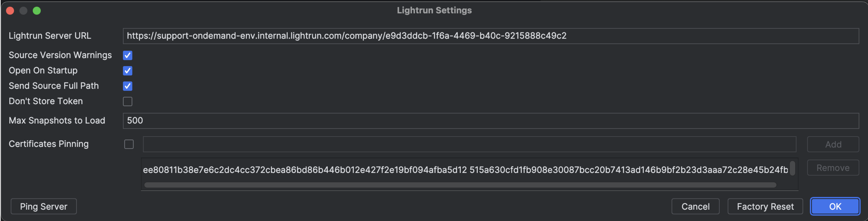Select the certificate hash starting with ee80811b
868x221 pixels.
pyautogui.click(x=305, y=170)
